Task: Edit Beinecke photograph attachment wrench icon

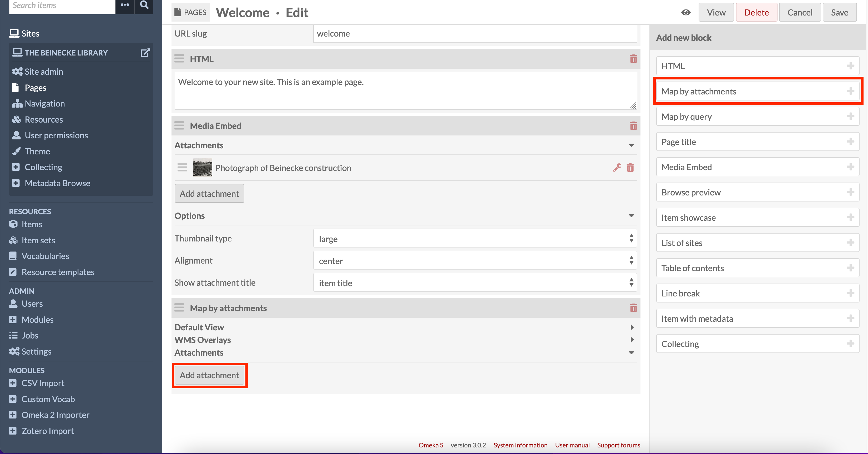Action: point(617,168)
